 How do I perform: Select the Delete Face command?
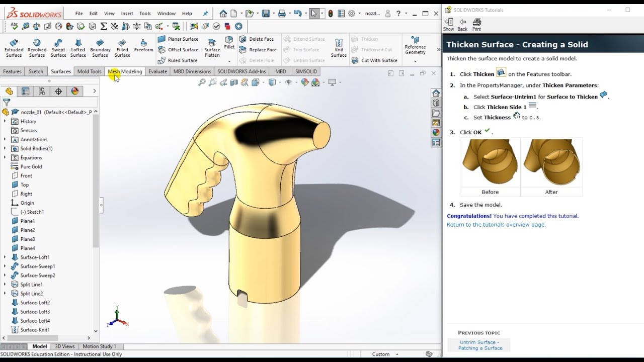pyautogui.click(x=257, y=39)
